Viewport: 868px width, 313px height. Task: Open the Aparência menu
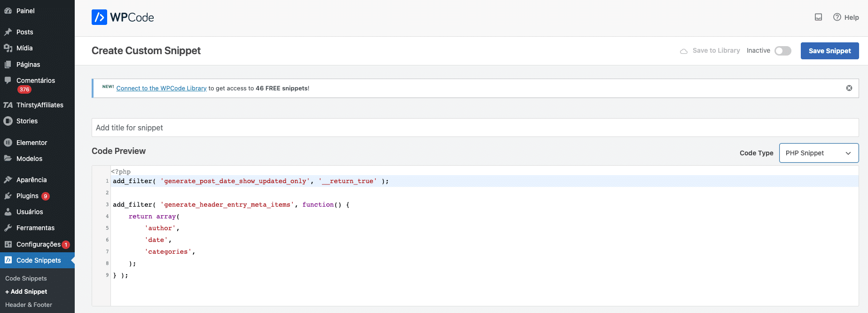pos(31,180)
